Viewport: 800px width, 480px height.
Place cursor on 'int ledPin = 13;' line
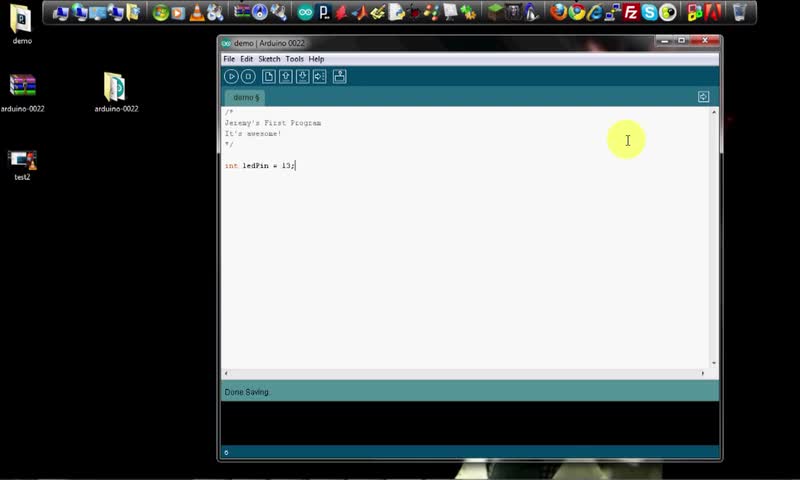[x=260, y=166]
